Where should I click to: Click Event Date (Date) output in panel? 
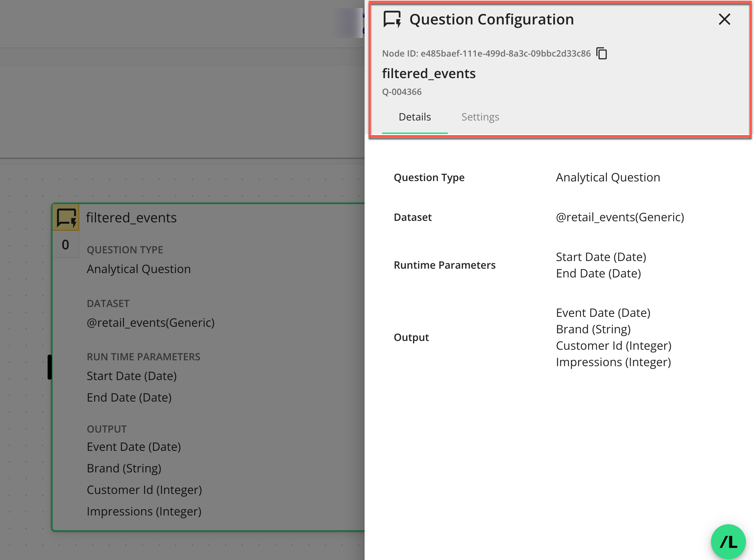[x=603, y=313]
